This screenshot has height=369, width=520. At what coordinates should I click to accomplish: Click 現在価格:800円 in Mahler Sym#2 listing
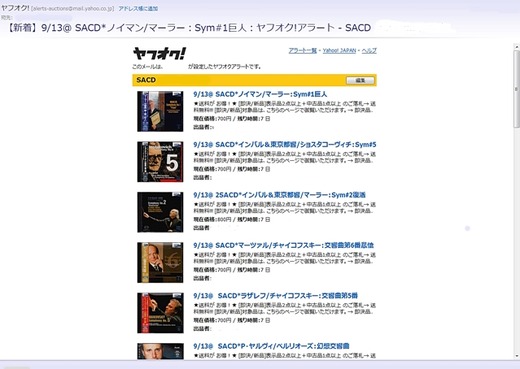(x=212, y=219)
